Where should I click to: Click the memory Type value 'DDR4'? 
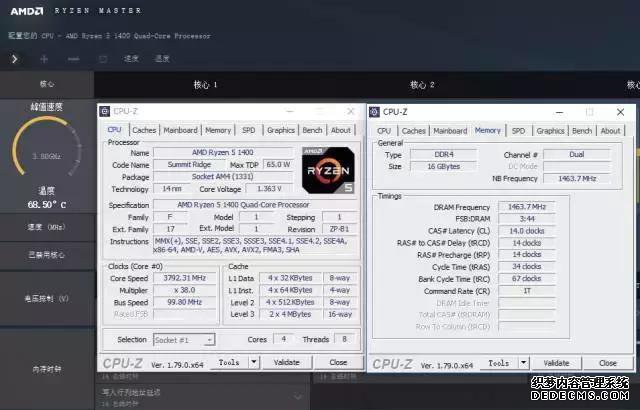(x=444, y=155)
